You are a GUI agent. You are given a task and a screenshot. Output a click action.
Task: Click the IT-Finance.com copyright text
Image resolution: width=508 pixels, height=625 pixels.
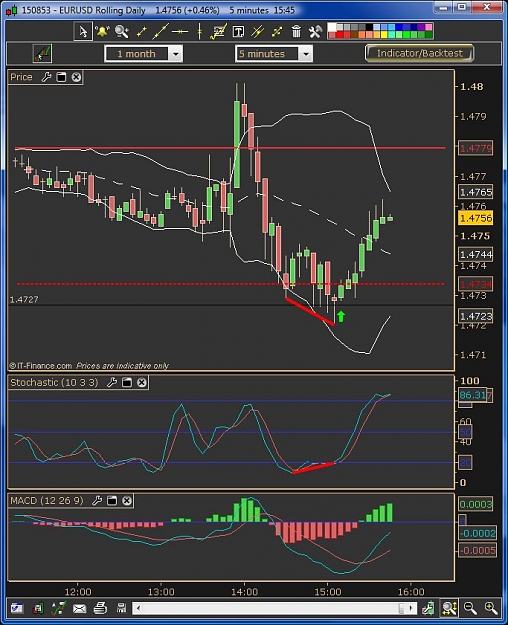pyautogui.click(x=41, y=366)
